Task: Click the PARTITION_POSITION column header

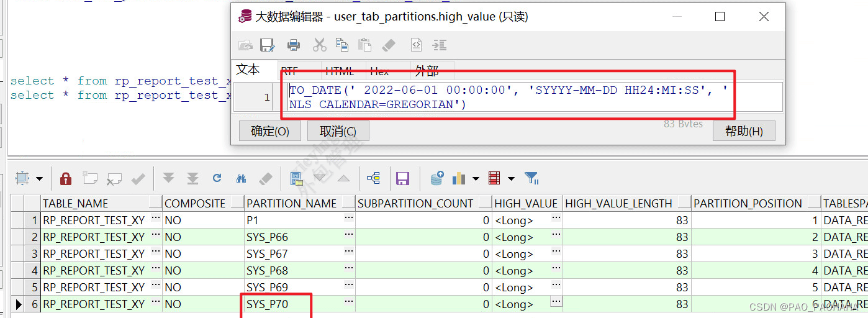Action: 748,203
